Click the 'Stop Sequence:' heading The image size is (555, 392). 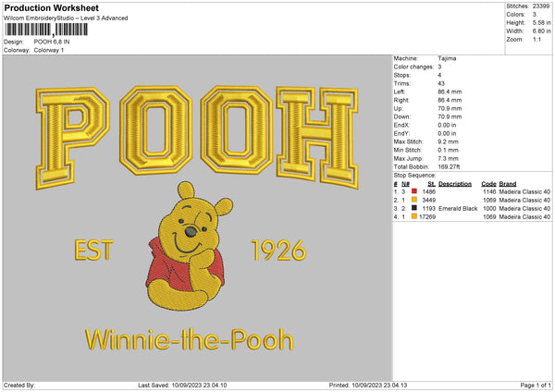[x=414, y=175]
